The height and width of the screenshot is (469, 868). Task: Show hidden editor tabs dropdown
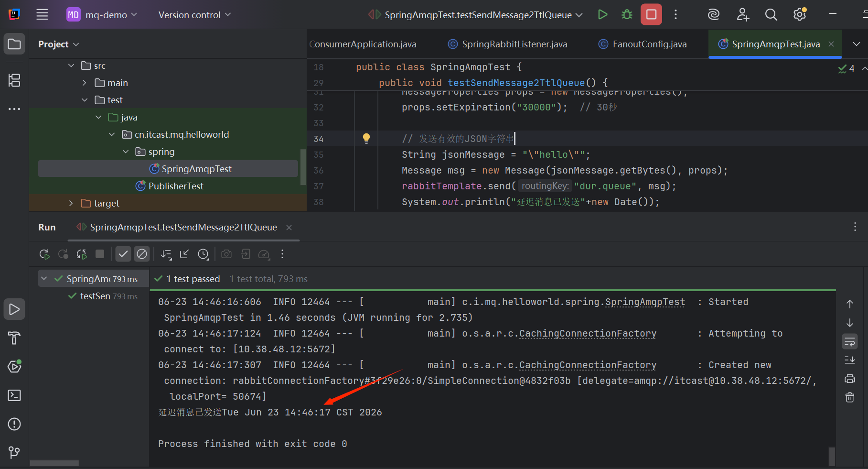point(857,44)
